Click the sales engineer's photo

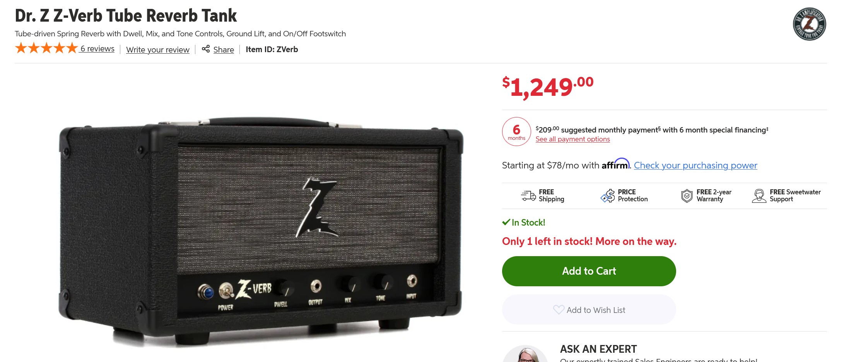pos(525,355)
